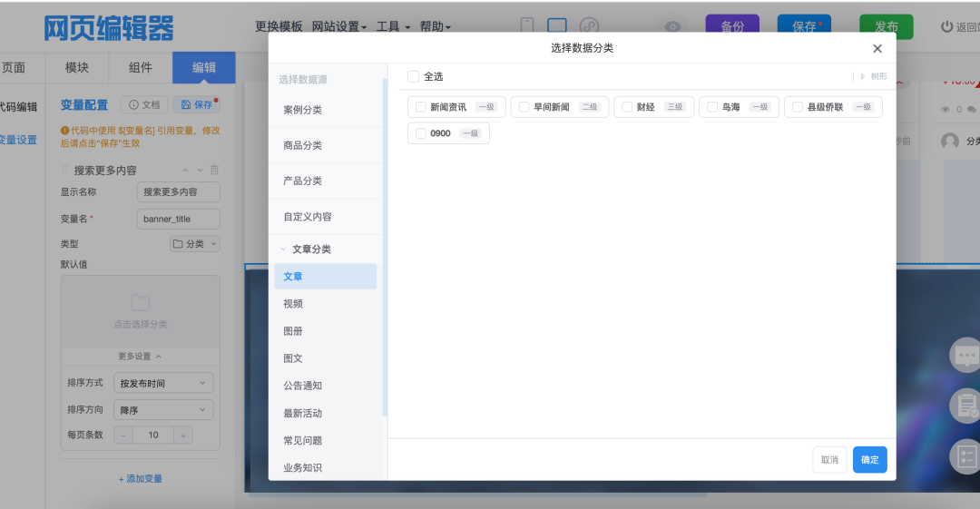
Task: Switch to the 组件 tab
Action: [x=141, y=67]
